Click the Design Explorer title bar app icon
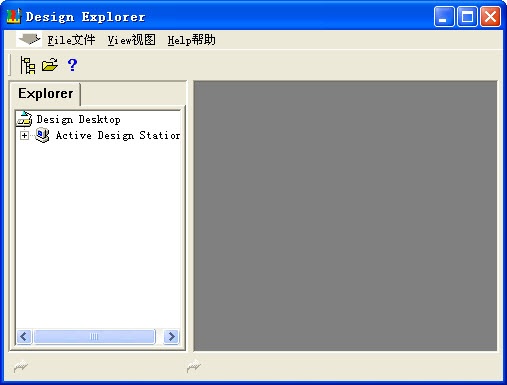The image size is (507, 385). [14, 16]
